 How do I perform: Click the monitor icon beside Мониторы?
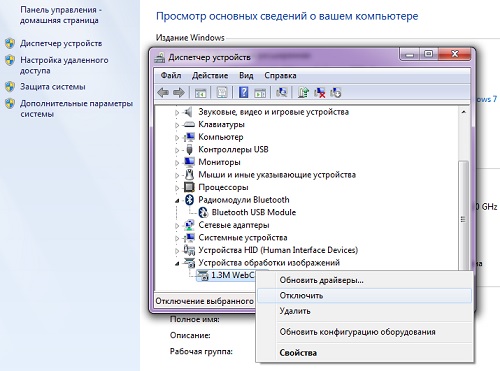click(x=189, y=162)
